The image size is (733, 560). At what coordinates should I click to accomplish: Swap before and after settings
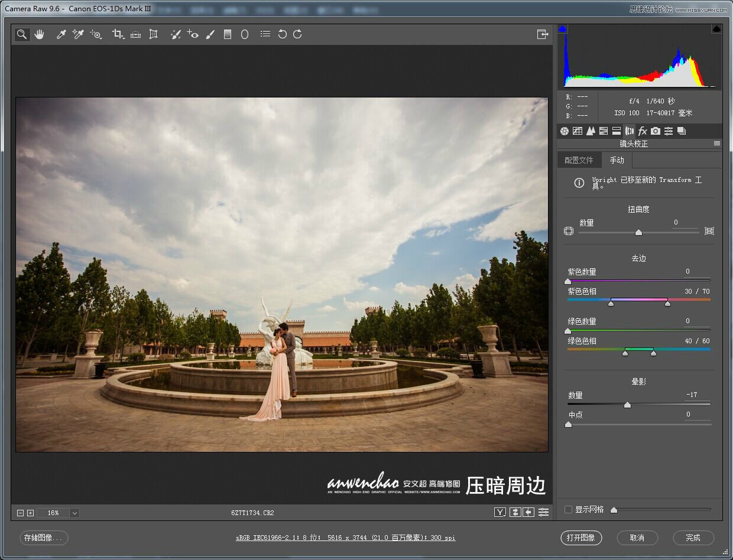[515, 512]
